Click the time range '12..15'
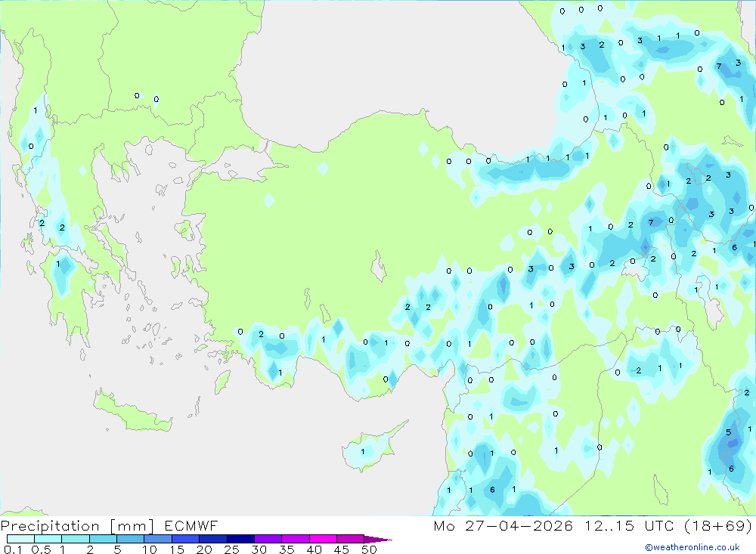Screen dimensions: 756x554 (x=609, y=525)
